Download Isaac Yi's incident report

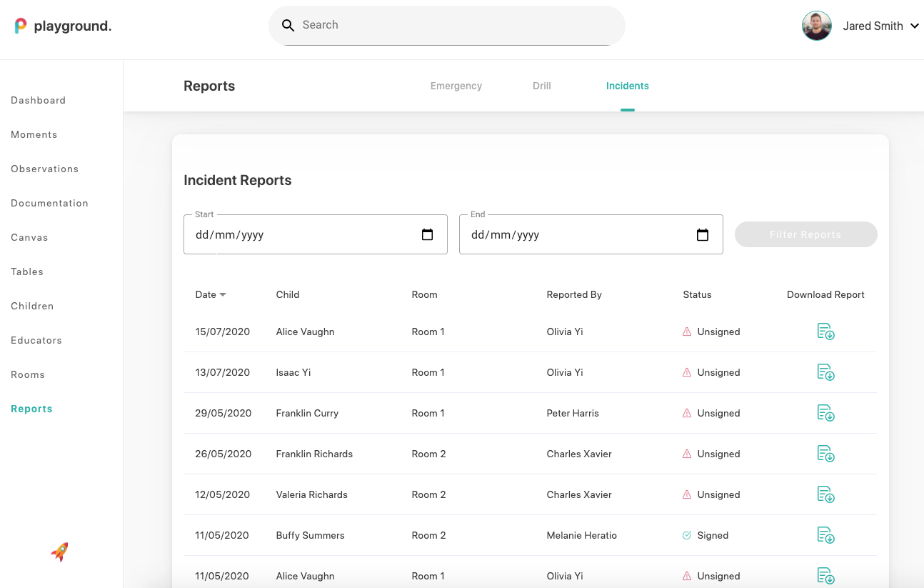point(825,372)
